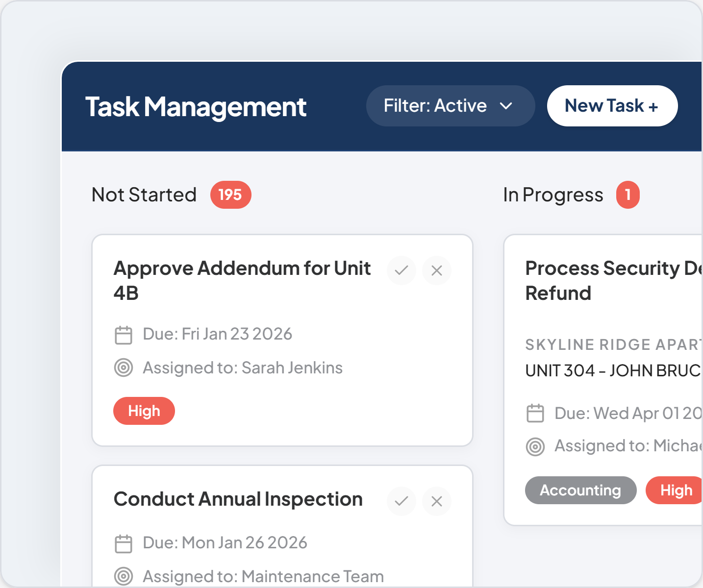Click the In Progress count badge
Screen dimensions: 703x588
click(x=628, y=195)
